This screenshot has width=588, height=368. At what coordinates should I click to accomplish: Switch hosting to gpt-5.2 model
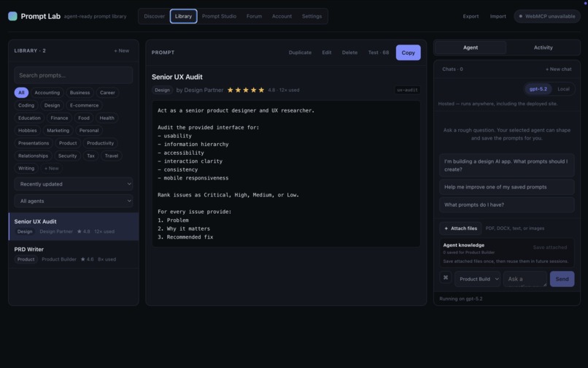pos(538,89)
